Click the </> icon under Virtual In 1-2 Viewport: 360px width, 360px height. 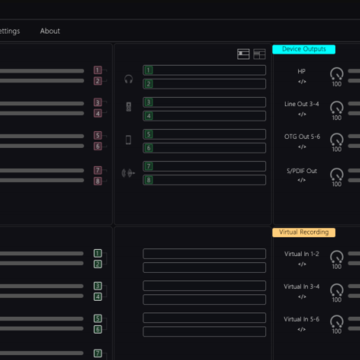tap(302, 264)
